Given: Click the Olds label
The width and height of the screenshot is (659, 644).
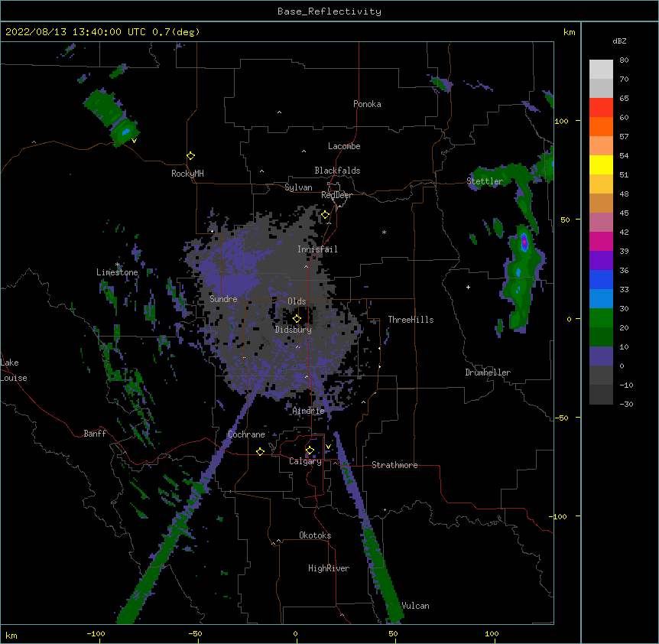Looking at the screenshot, I should [297, 301].
